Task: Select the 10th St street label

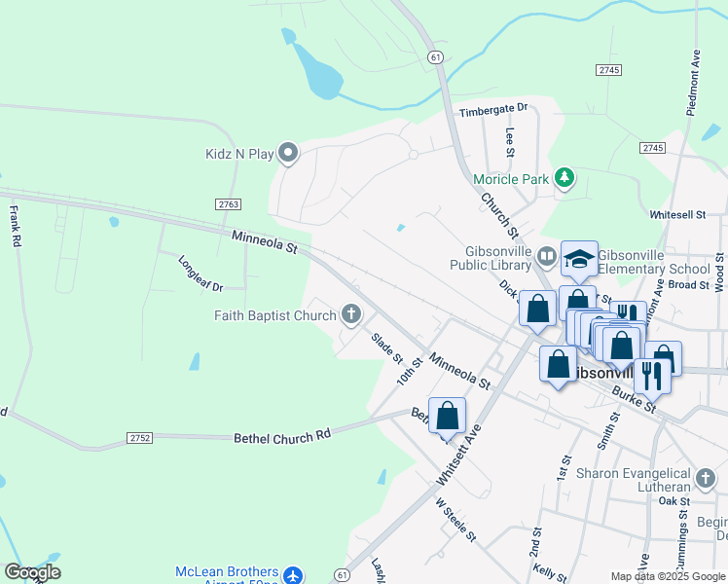Action: [410, 372]
